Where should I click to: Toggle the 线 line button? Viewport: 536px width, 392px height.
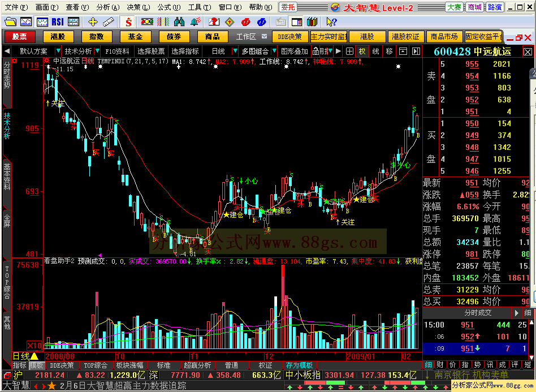tap(375, 51)
